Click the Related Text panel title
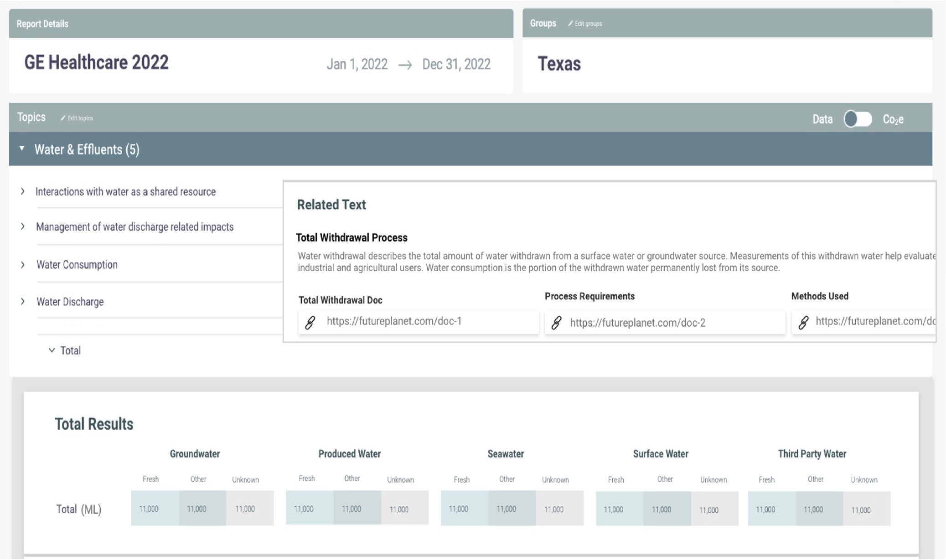This screenshot has width=946, height=560. [331, 205]
